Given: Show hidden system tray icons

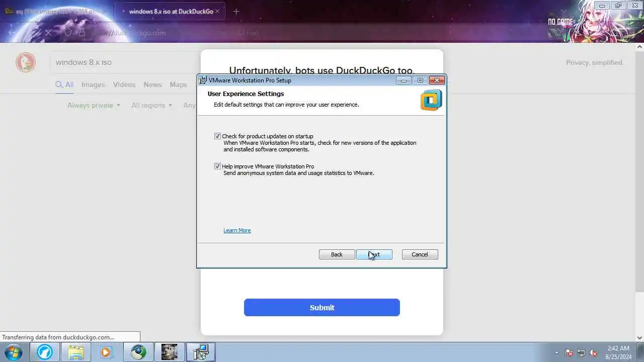Looking at the screenshot, I should (x=556, y=352).
